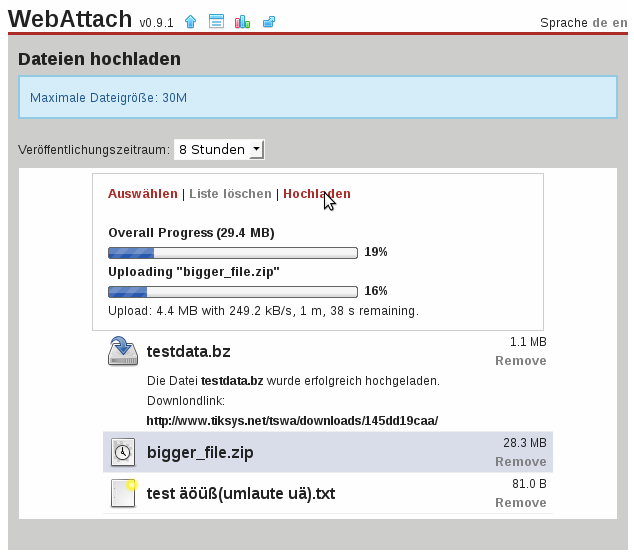634x557 pixels.
Task: Click the blue upload arrow icon in header
Action: tap(190, 21)
